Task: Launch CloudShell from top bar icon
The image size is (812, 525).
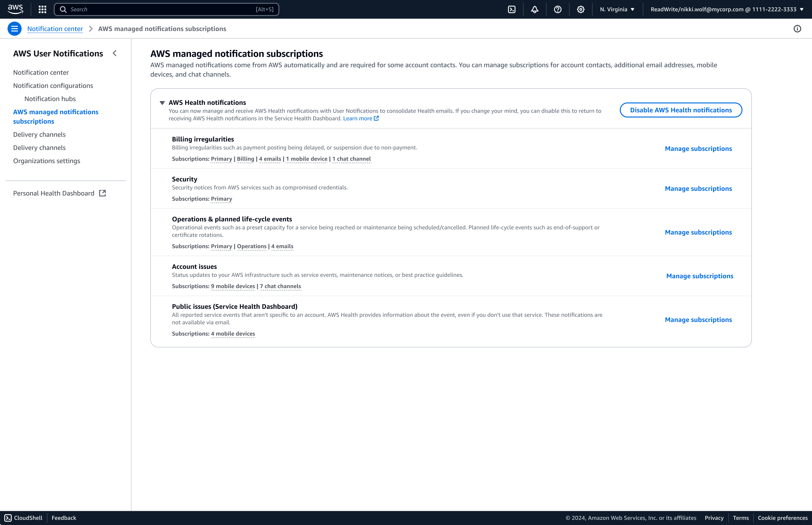Action: coord(511,9)
